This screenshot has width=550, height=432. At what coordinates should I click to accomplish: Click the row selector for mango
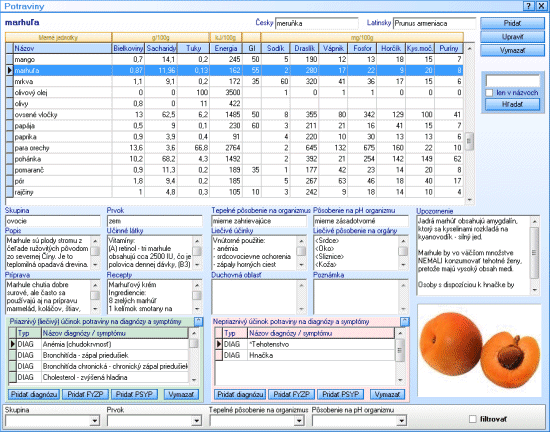pyautogui.click(x=9, y=59)
